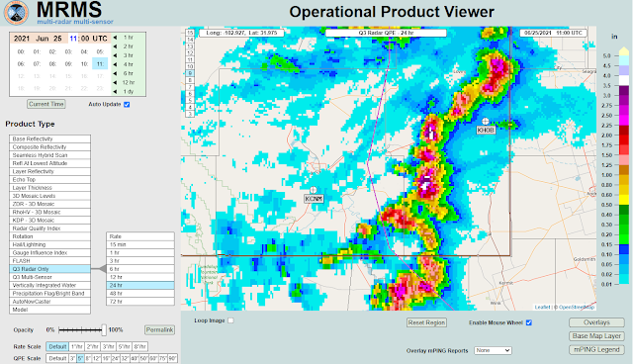Click the KCNM radar site marker

pos(314,190)
